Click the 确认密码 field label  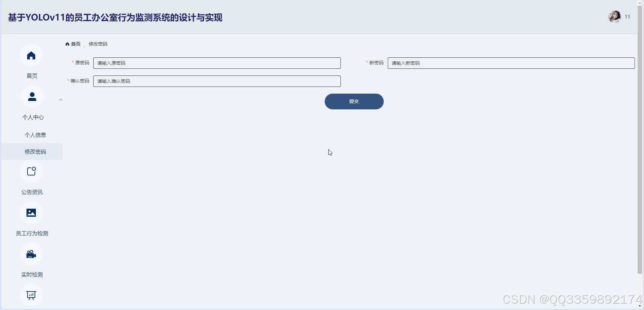(x=80, y=81)
